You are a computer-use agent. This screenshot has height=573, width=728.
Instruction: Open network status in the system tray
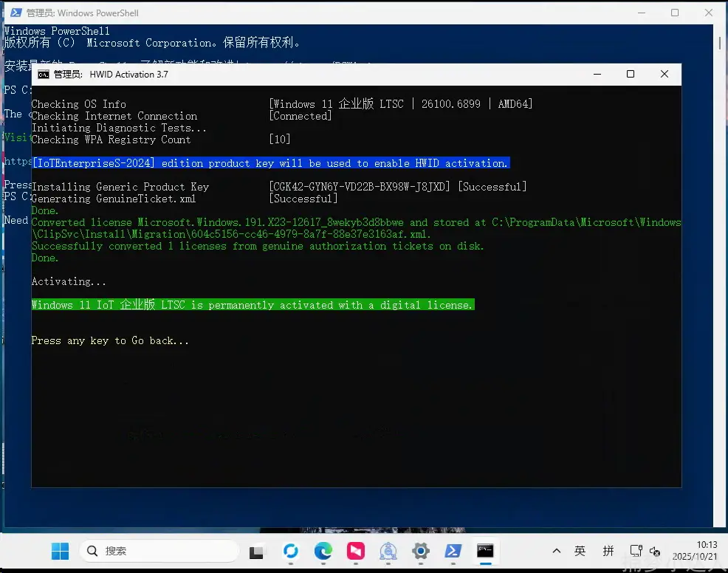point(636,551)
